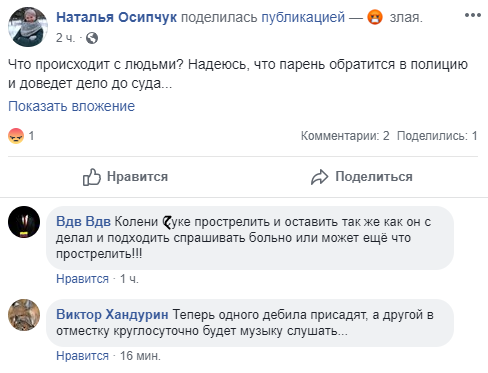Open Вдв Вдв profile name link
This screenshot has width=488, height=373.
click(83, 222)
